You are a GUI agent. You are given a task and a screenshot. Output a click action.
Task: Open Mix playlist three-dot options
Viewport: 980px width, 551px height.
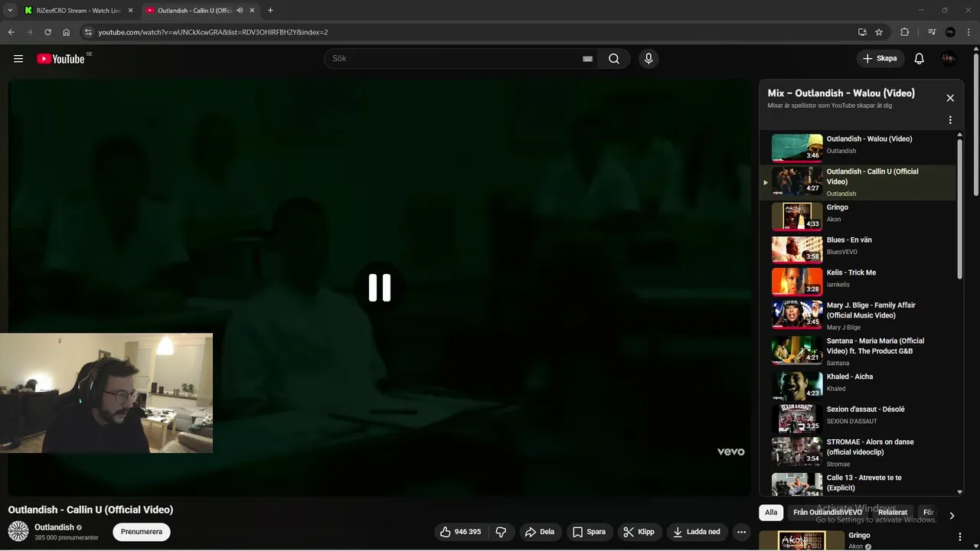click(950, 120)
